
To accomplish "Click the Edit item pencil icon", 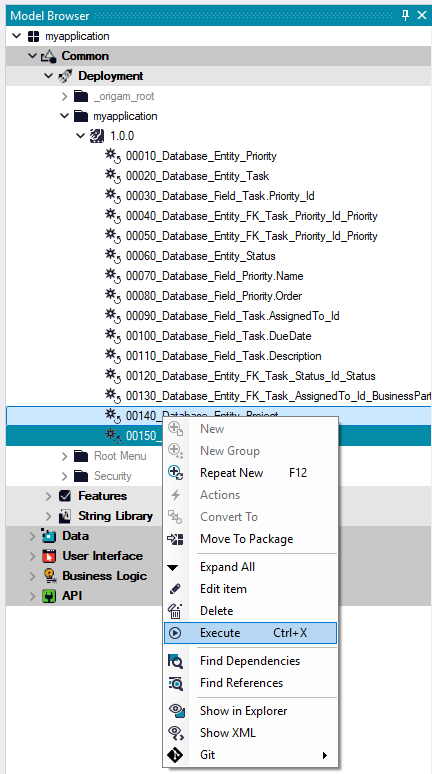I will (175, 589).
